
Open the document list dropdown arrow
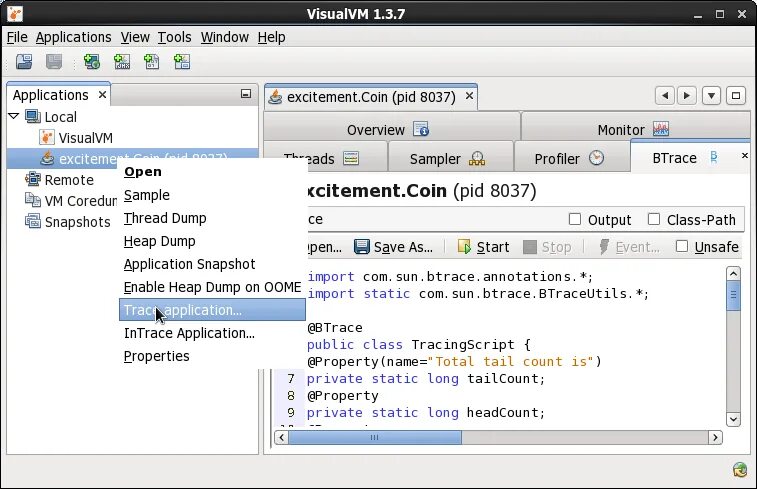[x=711, y=96]
